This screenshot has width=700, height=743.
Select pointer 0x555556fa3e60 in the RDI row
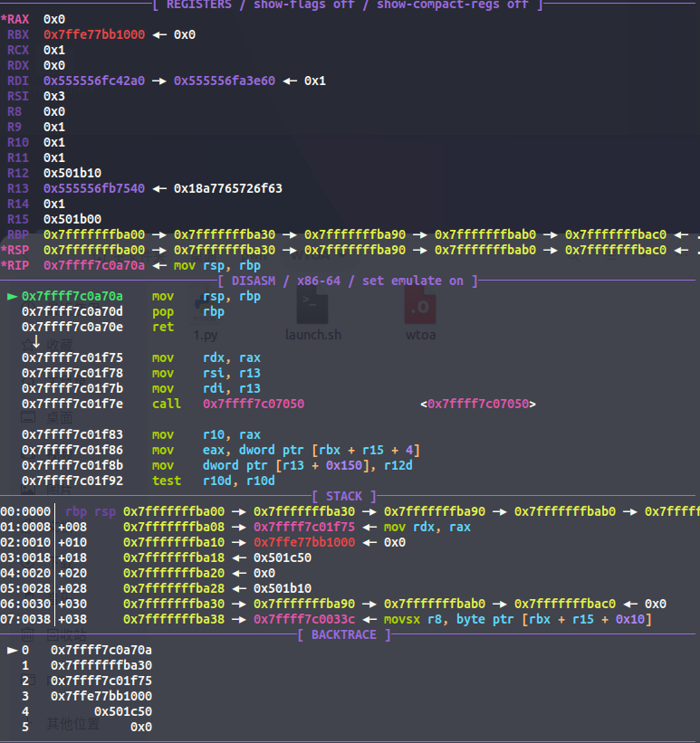225,81
